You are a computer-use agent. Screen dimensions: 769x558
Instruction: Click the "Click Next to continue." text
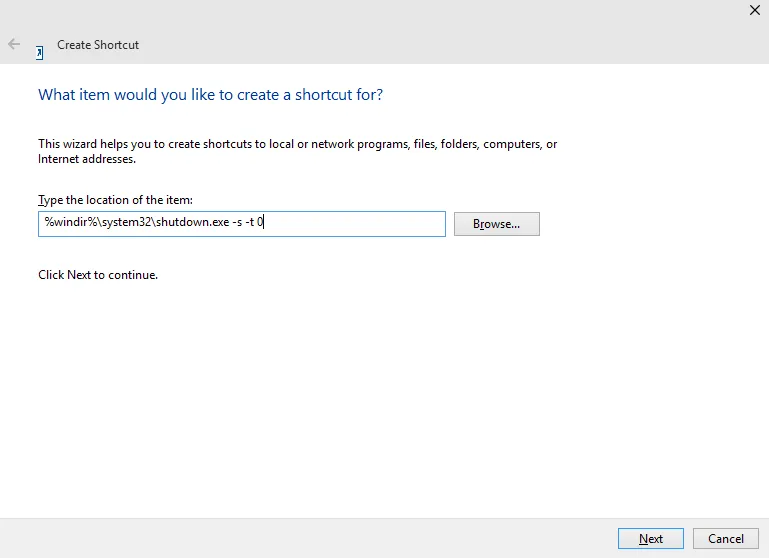point(98,274)
